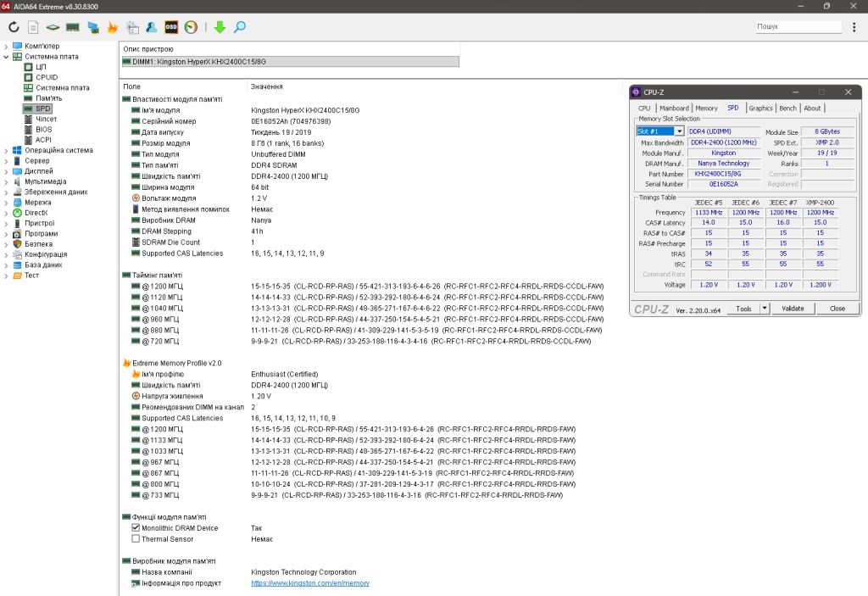Screen dimensions: 868x596
Task: Launch the flame stability test icon
Action: [x=113, y=26]
